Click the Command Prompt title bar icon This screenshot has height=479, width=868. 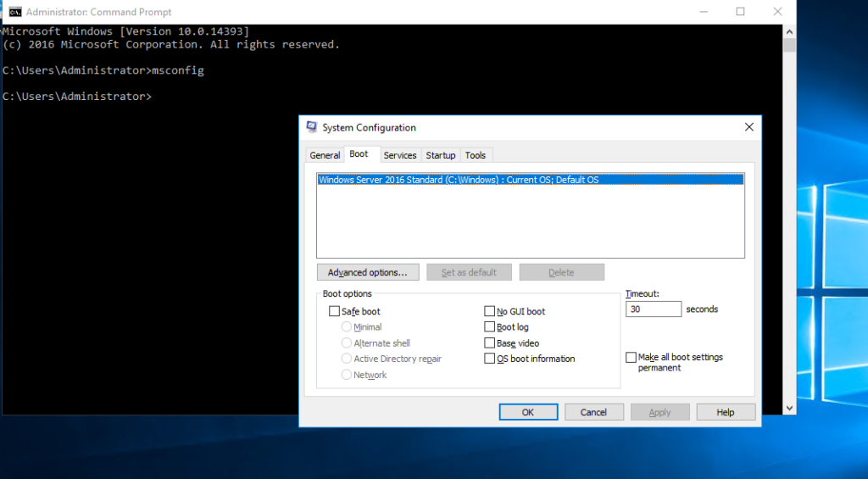[x=15, y=12]
